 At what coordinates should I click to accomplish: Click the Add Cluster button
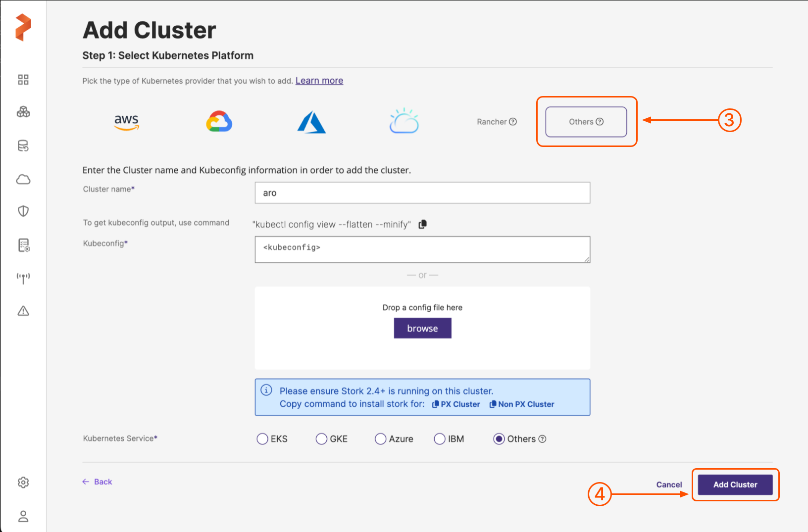(735, 485)
